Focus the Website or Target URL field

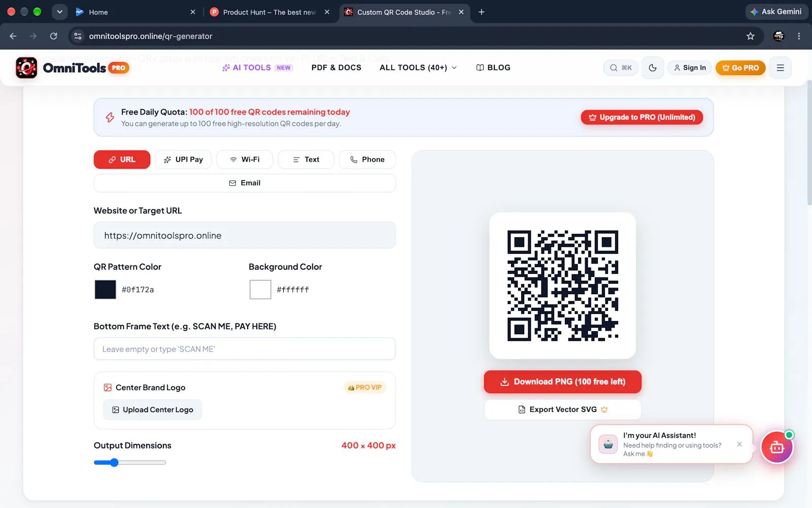(x=245, y=235)
